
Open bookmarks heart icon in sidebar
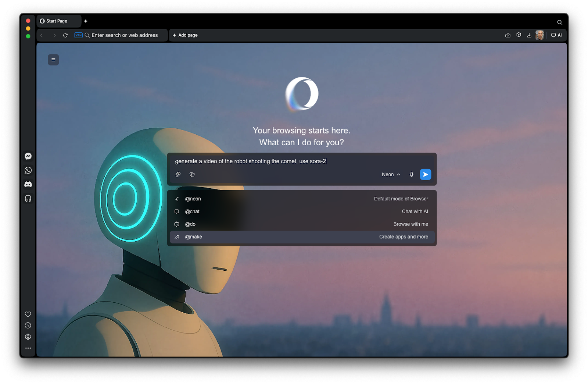tap(28, 314)
